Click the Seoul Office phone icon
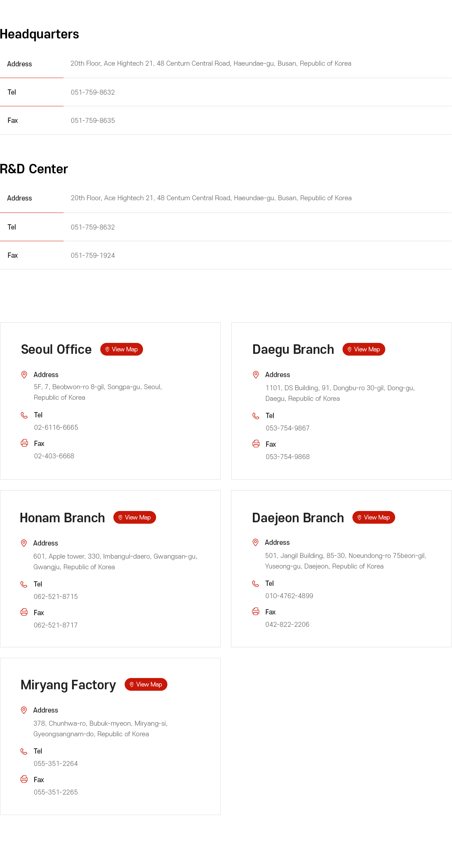The width and height of the screenshot is (452, 868). [x=24, y=415]
